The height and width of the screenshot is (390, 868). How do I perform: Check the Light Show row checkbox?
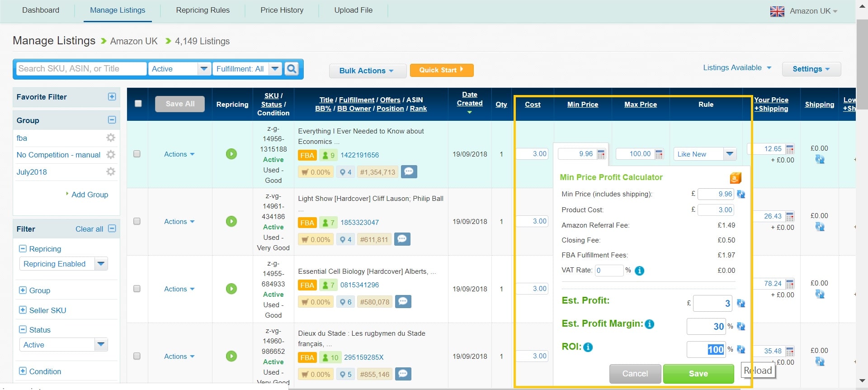pyautogui.click(x=137, y=221)
